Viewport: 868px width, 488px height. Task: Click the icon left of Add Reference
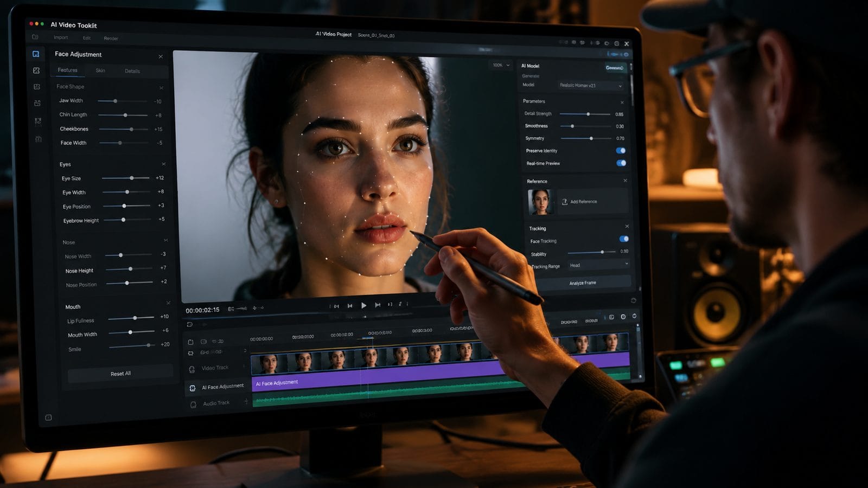(565, 202)
